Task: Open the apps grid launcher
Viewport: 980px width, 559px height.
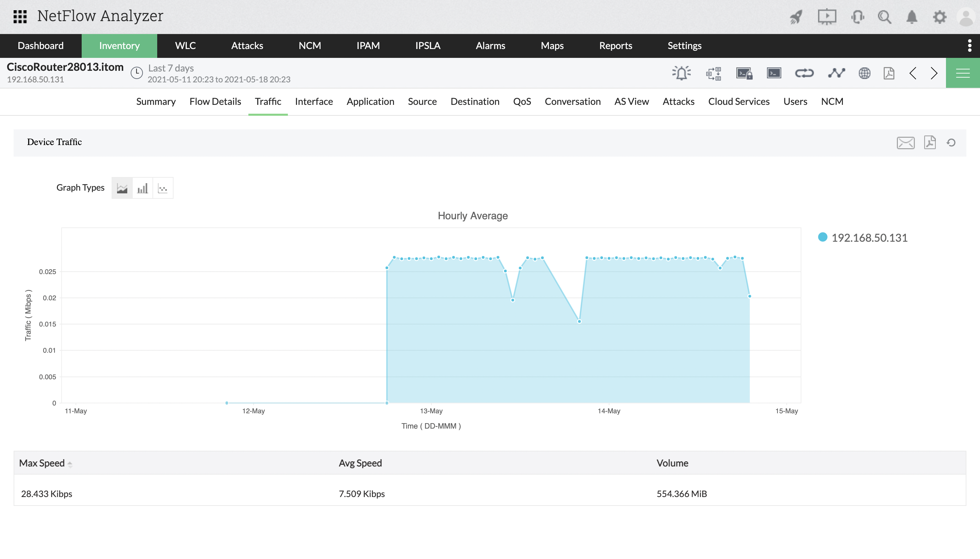Action: click(20, 16)
